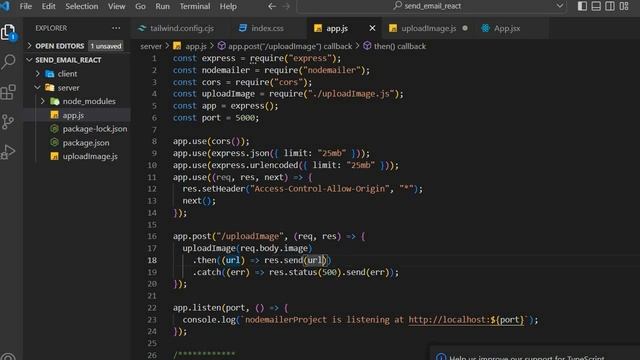
Task: Toggle bottom panel layout icon
Action: click(x=596, y=6)
